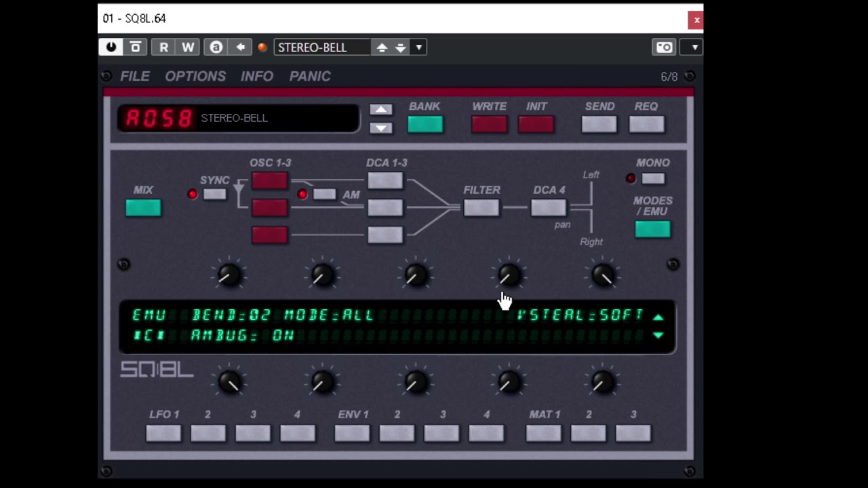Click the REQ button
This screenshot has height=488, width=868.
coord(646,124)
